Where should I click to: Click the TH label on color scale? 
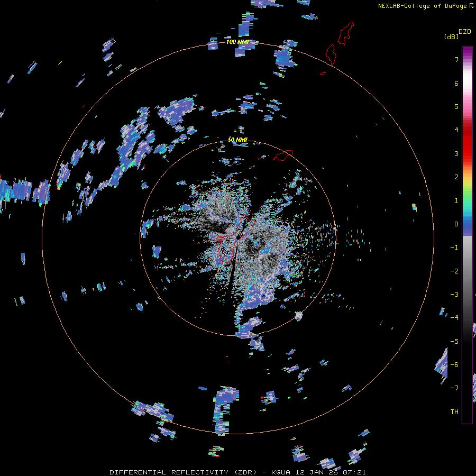click(454, 412)
